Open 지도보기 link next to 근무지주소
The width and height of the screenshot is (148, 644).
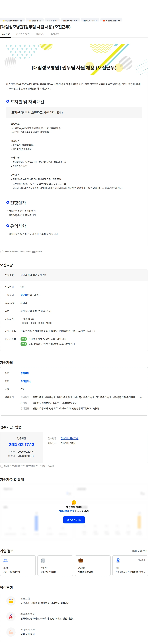click(x=89, y=331)
